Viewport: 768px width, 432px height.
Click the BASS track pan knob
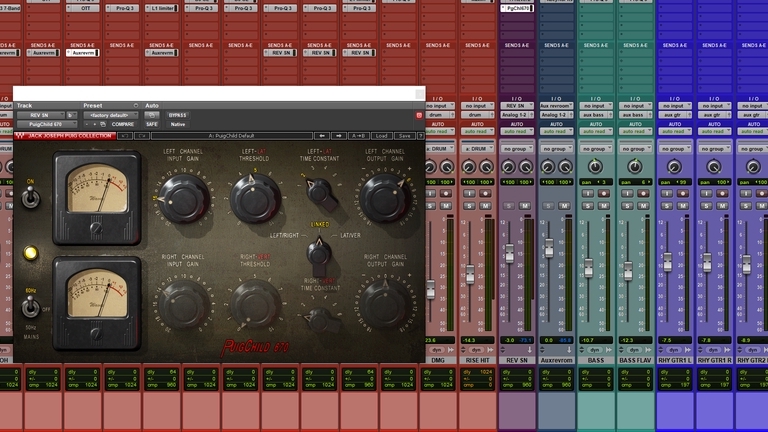596,167
